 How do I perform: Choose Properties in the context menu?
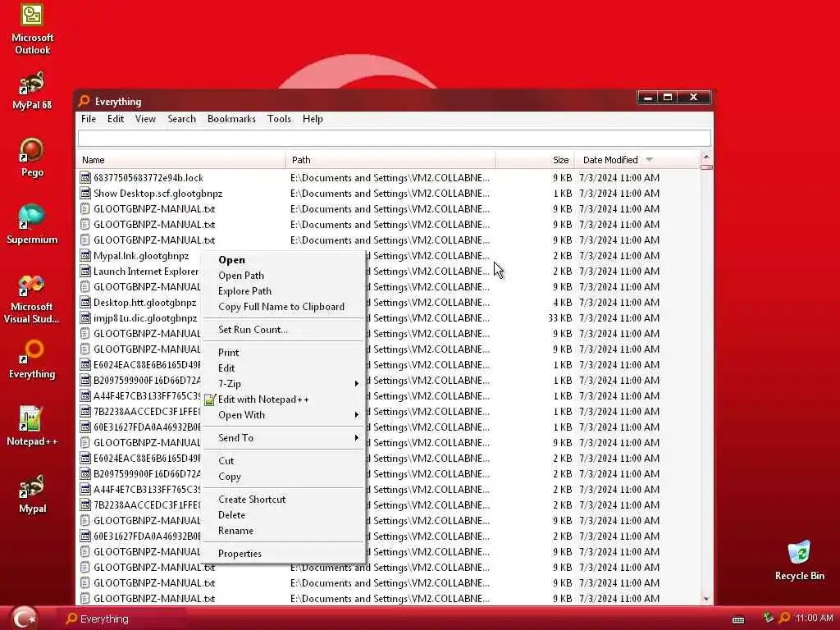pyautogui.click(x=283, y=554)
